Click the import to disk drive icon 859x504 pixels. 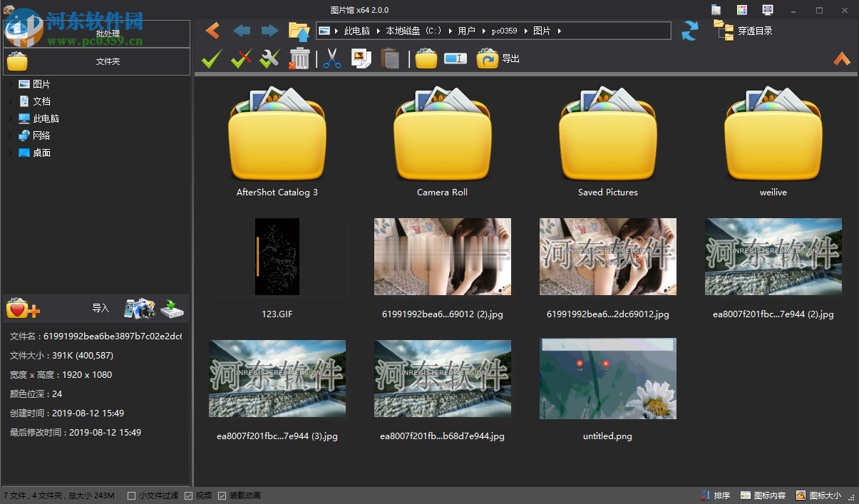(172, 308)
